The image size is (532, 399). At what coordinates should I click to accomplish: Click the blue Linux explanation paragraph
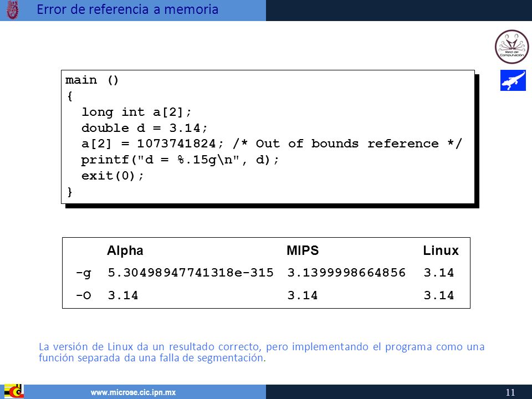(262, 352)
